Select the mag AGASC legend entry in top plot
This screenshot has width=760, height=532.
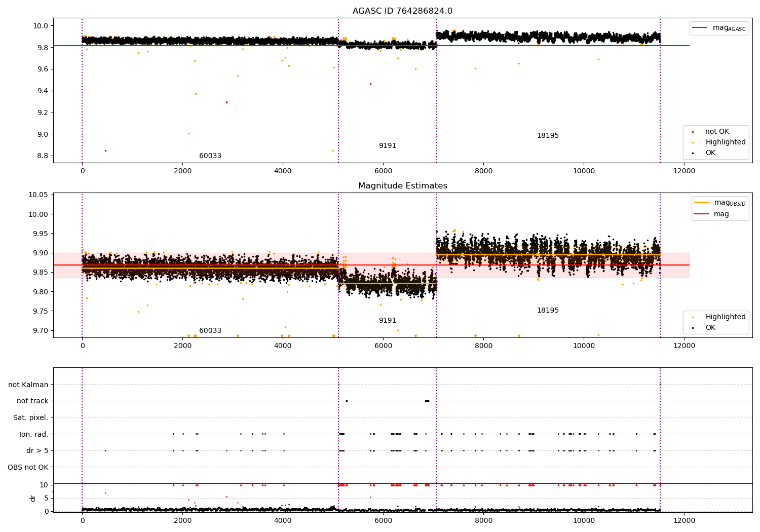coord(719,28)
